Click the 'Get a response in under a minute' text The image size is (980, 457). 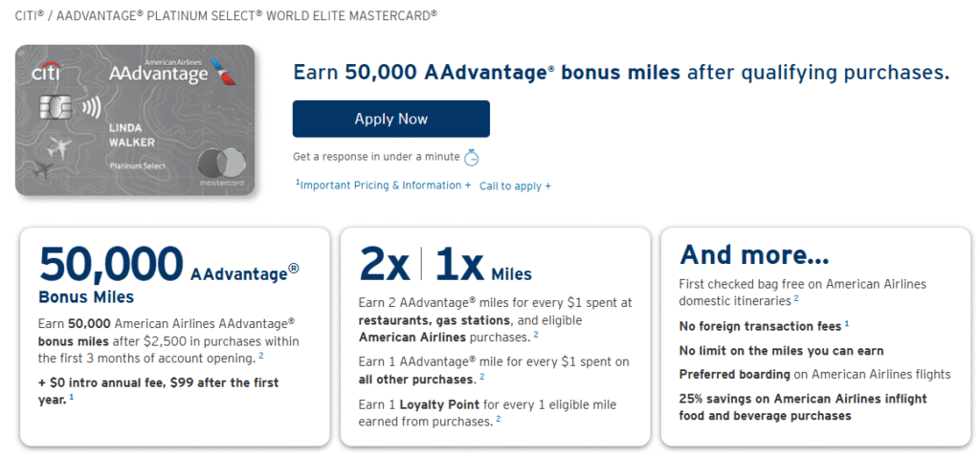[x=376, y=157]
